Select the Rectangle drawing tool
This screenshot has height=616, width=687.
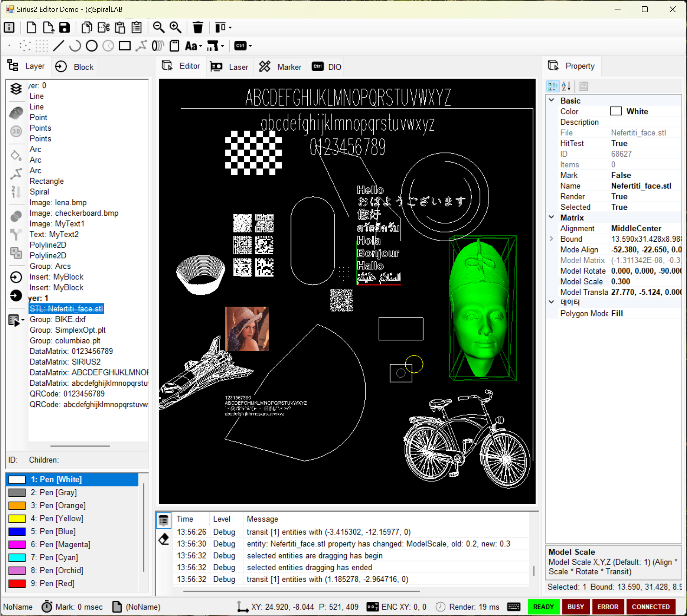point(125,46)
